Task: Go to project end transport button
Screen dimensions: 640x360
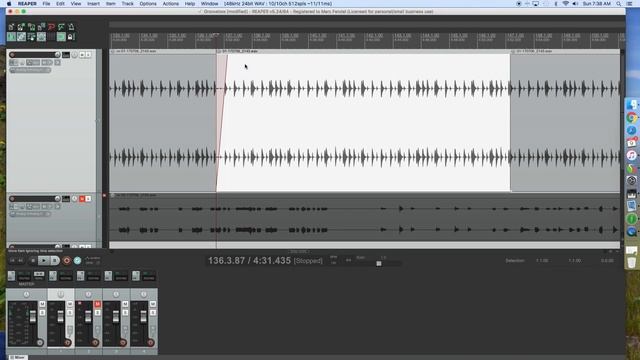Action: (20, 260)
